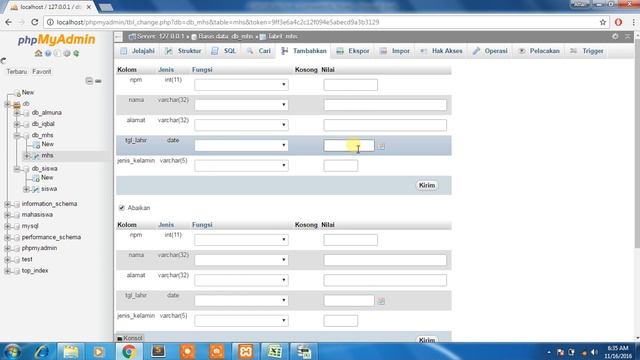
Task: Open Fungsi dropdown for first nama row
Action: coord(241,104)
